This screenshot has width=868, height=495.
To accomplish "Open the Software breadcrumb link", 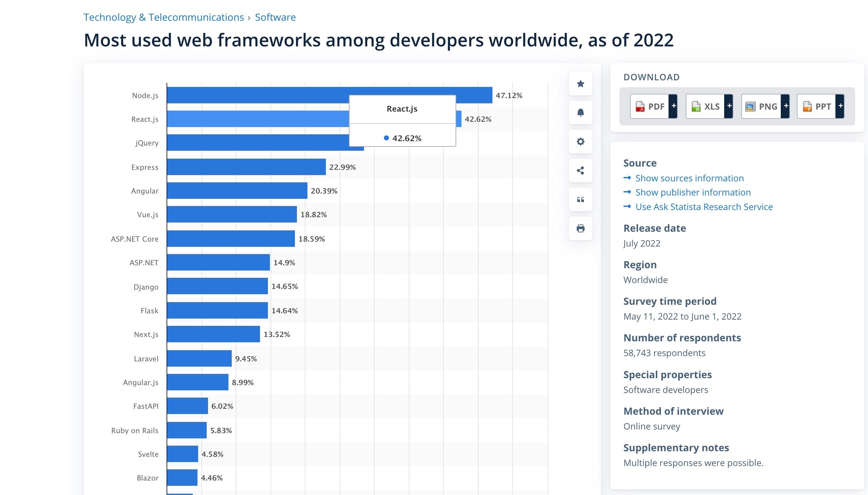I will 275,17.
